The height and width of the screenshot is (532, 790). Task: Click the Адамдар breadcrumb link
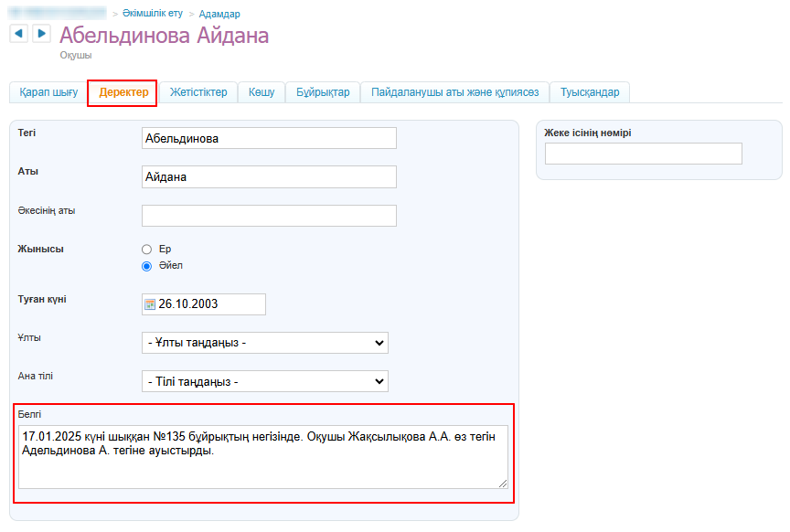219,14
